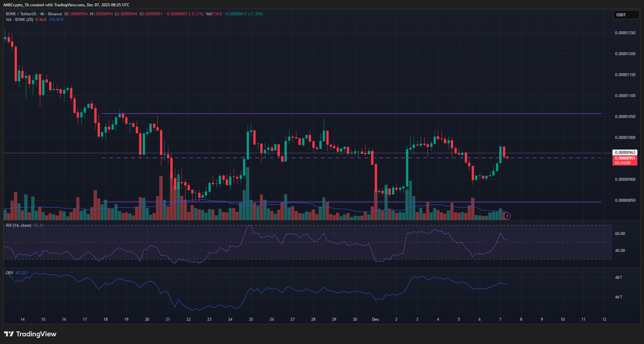Click the Vol · BONK (20) indicator title
The width and height of the screenshot is (644, 344).
(x=20, y=20)
